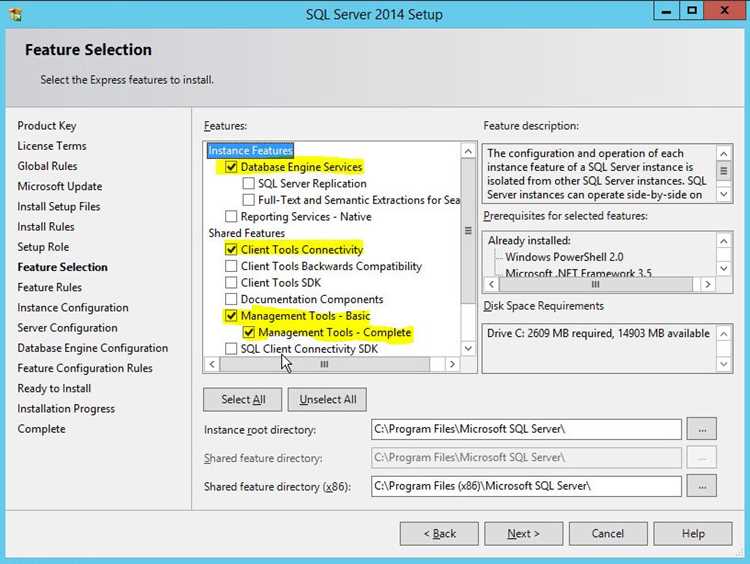Click prerequisites list scroll down arrow
Screen dimensions: 750x564
(x=724, y=268)
